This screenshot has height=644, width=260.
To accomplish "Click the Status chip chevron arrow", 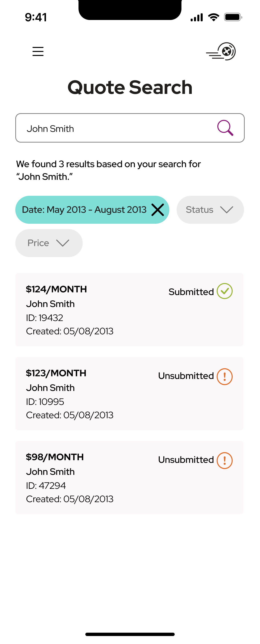I will coord(227,210).
